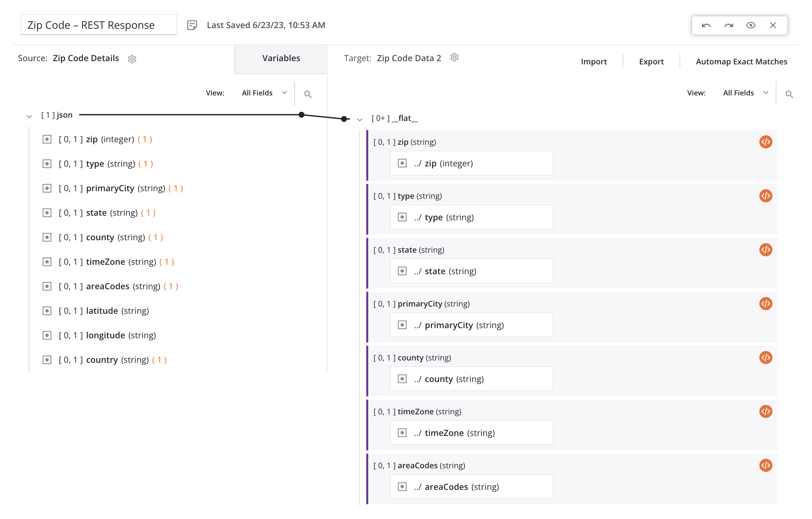Click the transformation name input field
This screenshot has height=519, width=812.
98,25
